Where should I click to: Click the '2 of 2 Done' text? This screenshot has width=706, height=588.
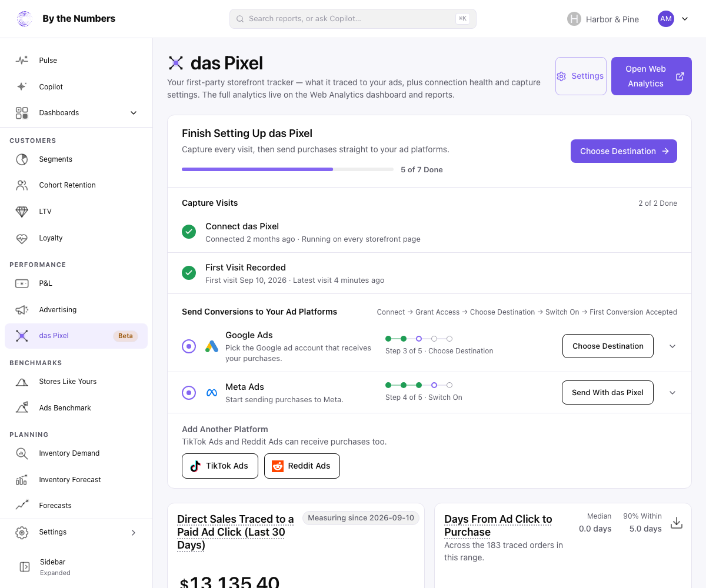[x=658, y=203]
